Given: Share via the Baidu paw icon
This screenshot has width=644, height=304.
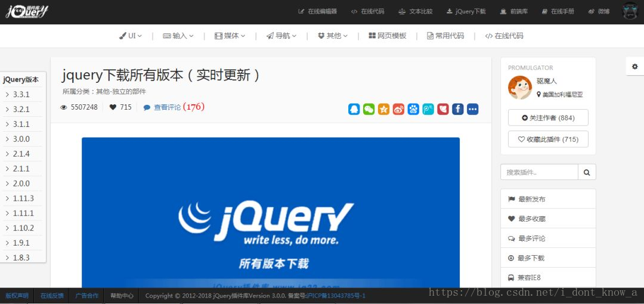Looking at the screenshot, I should [x=413, y=109].
